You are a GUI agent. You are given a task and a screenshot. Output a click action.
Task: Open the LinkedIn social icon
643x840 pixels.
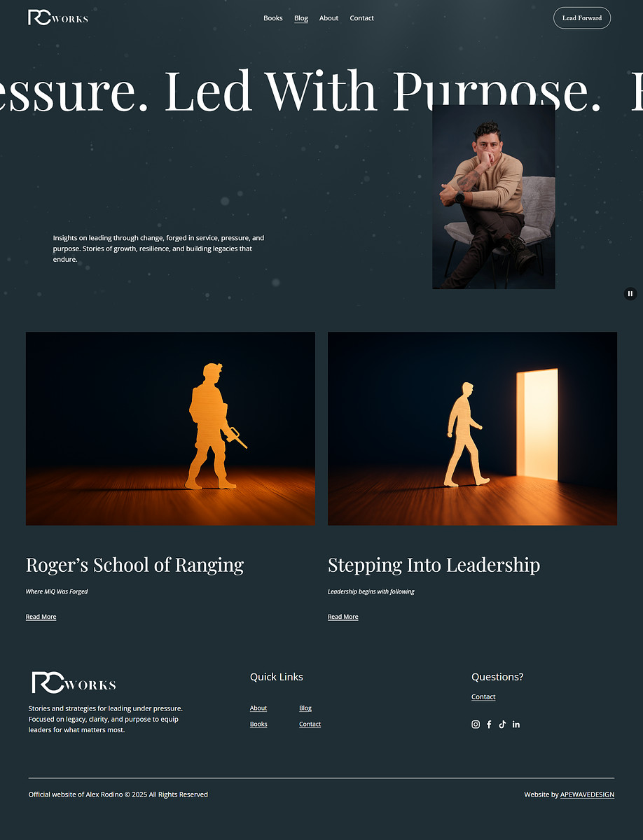pyautogui.click(x=516, y=724)
